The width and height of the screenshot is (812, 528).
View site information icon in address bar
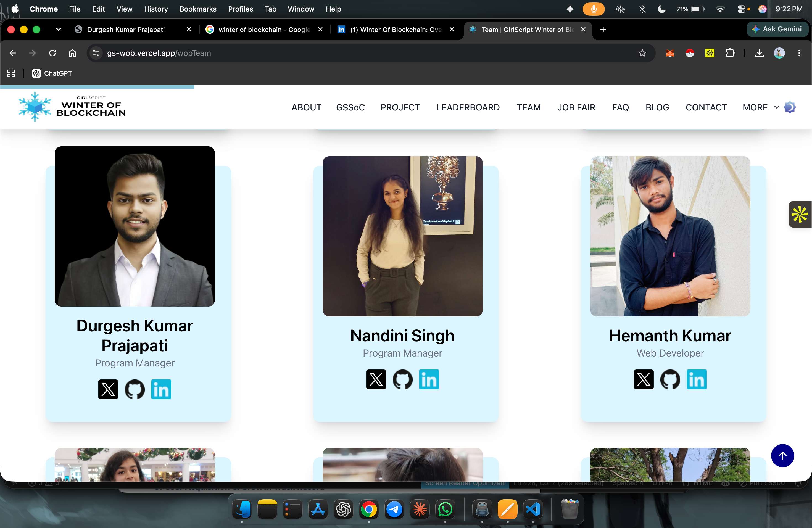tap(96, 53)
